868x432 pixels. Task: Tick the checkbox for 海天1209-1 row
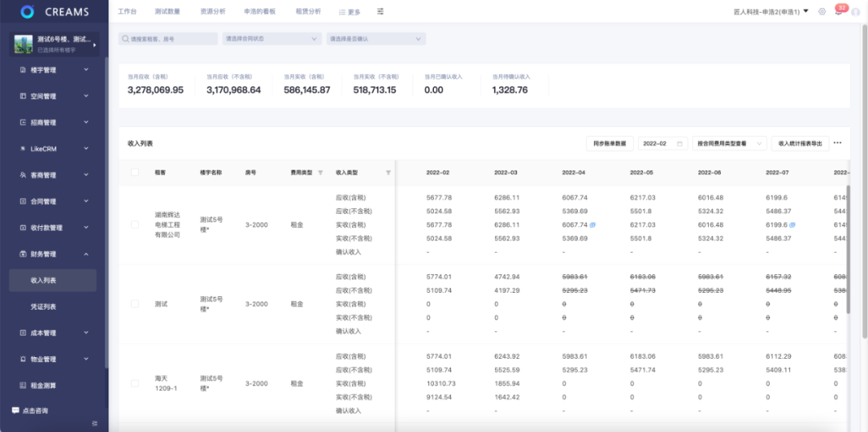134,383
